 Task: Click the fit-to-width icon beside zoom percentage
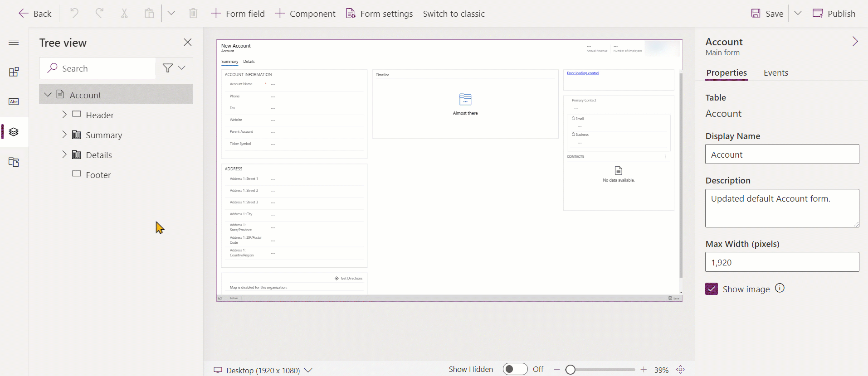(x=680, y=370)
